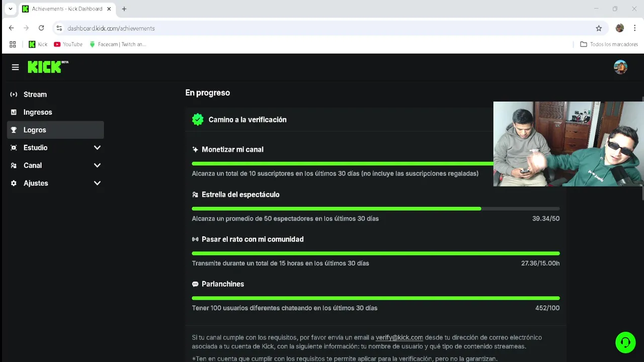Click the Ingresos chart icon in sidebar
Screen dimensions: 644x362
14,112
